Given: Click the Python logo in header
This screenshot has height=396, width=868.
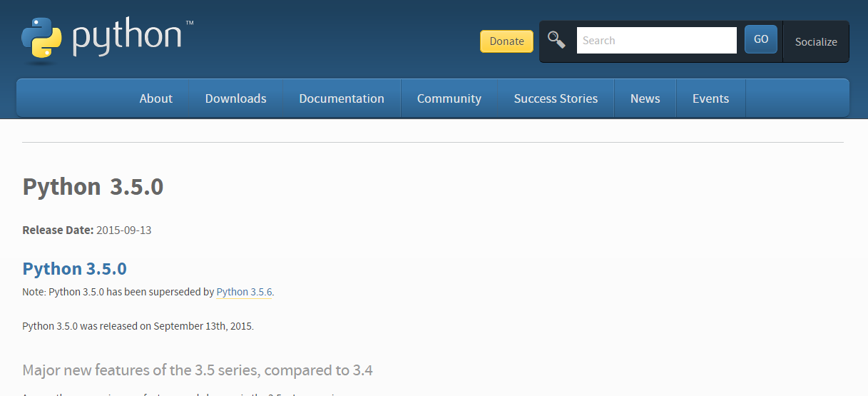Looking at the screenshot, I should 108,39.
